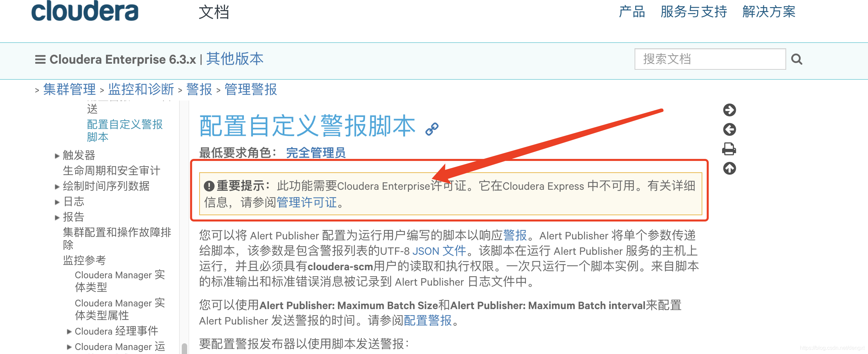Open Cloudera Manager 实体类型 in sidebar

click(x=120, y=281)
